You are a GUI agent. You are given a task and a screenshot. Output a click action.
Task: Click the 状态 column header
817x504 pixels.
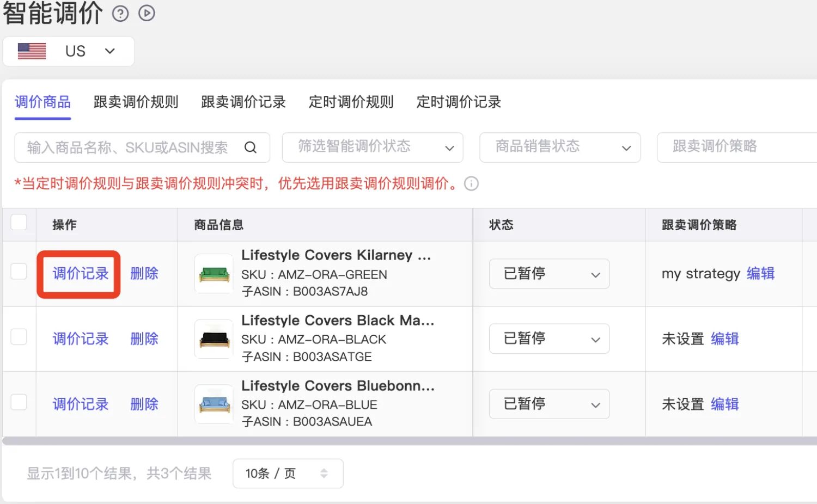tap(501, 225)
